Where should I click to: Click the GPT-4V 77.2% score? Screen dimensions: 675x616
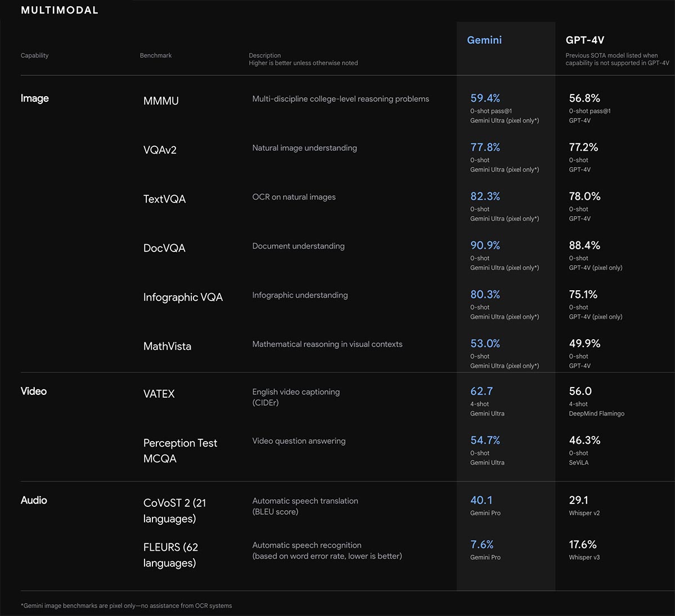[x=583, y=147]
